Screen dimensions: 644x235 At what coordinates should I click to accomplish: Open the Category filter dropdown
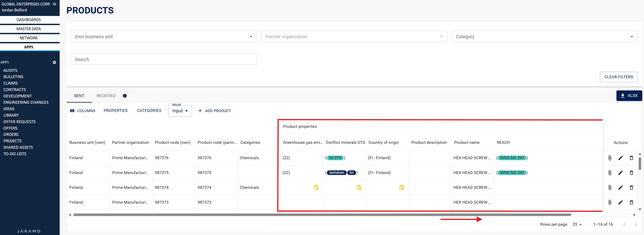click(544, 36)
